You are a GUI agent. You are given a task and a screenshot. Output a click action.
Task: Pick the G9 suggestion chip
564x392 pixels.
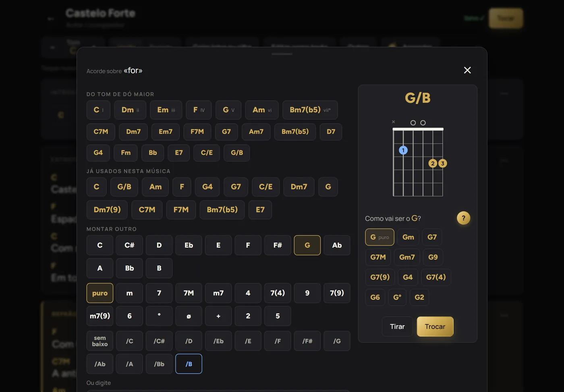click(x=433, y=257)
